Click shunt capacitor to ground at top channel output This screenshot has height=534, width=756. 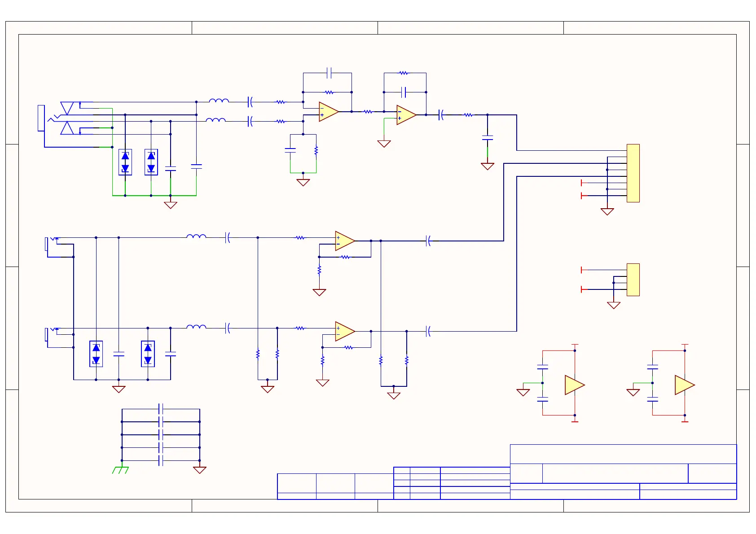(488, 138)
